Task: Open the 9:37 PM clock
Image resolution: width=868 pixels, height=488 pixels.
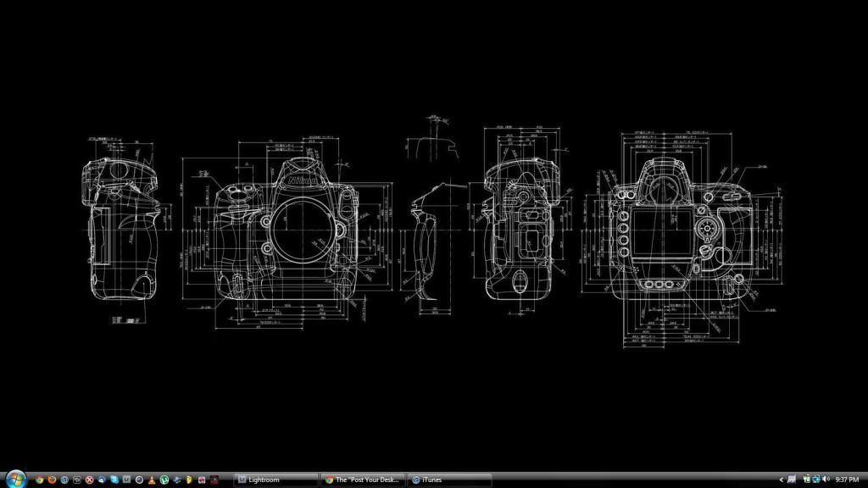Action: 847,480
